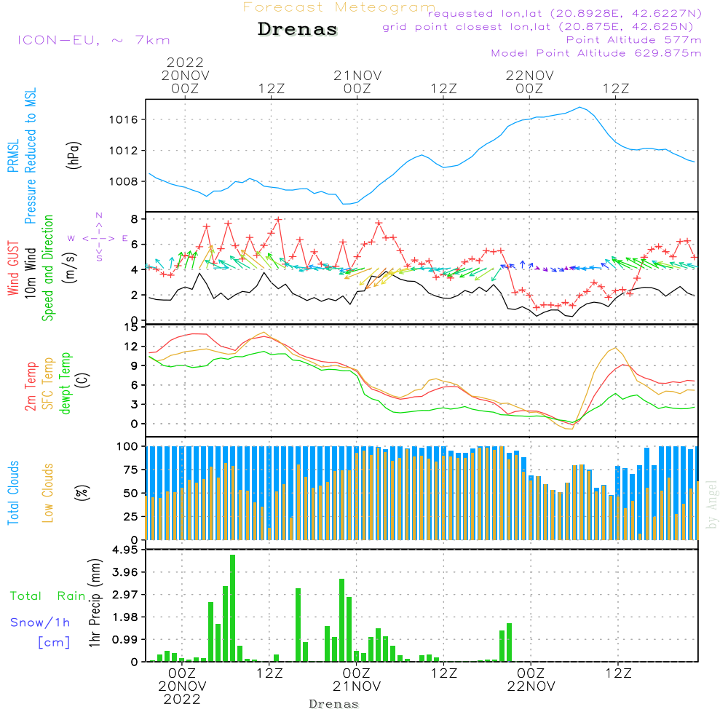Click the '2022 20NOV 00Z' top axis label
Image resolution: width=728 pixels, height=728 pixels.
pyautogui.click(x=185, y=75)
